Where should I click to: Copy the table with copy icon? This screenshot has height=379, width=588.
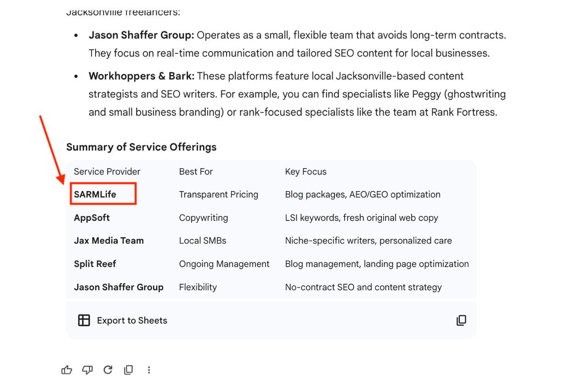tap(461, 320)
